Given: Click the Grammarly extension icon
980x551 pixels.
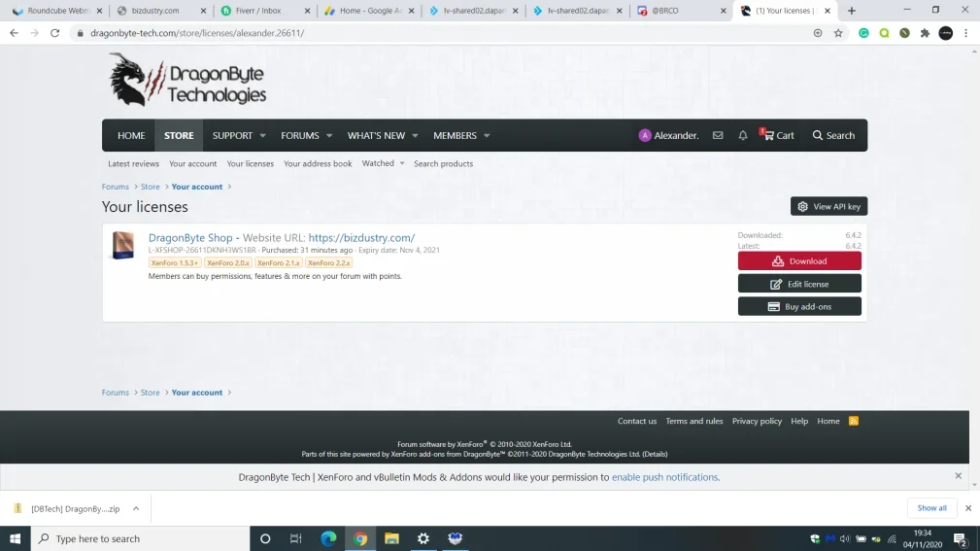Looking at the screenshot, I should (863, 32).
